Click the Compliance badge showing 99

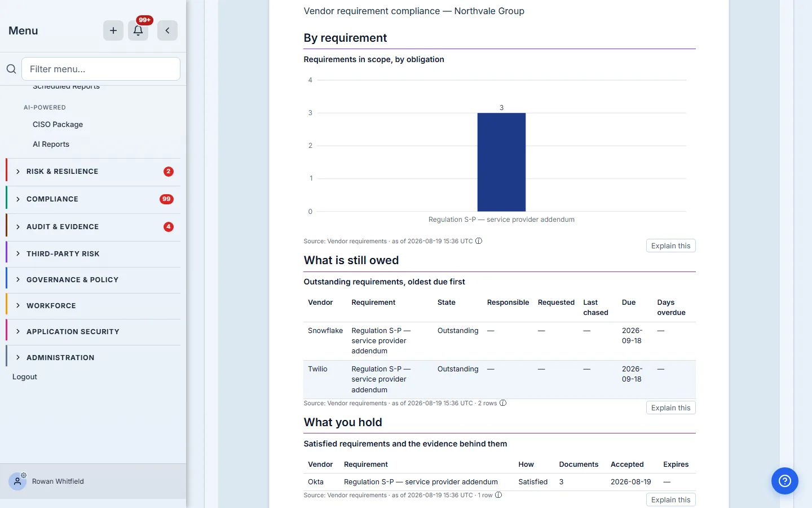[x=166, y=199]
